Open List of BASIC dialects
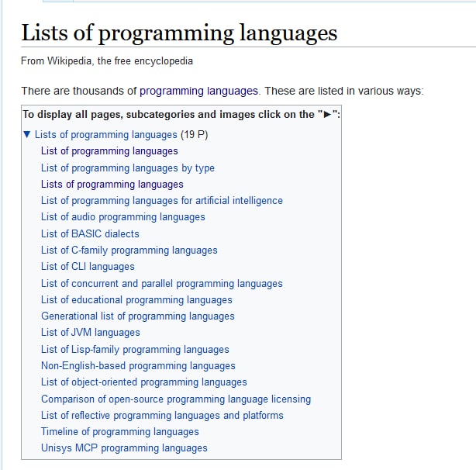Image resolution: width=476 pixels, height=470 pixels. (x=90, y=233)
